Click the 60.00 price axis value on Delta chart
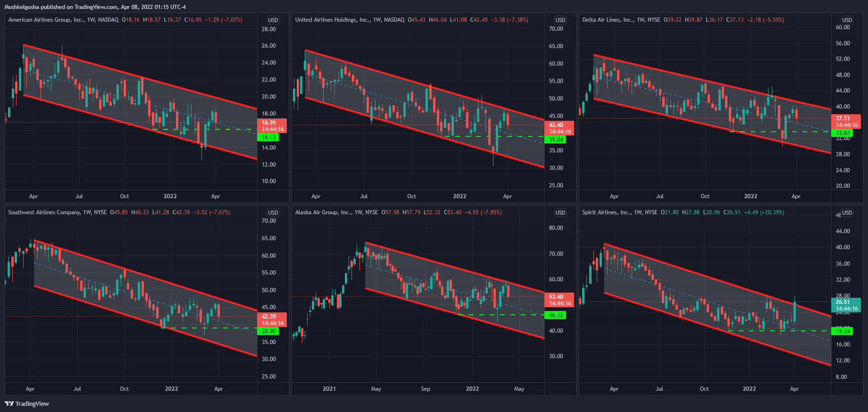Image resolution: width=868 pixels, height=412 pixels. click(x=843, y=27)
